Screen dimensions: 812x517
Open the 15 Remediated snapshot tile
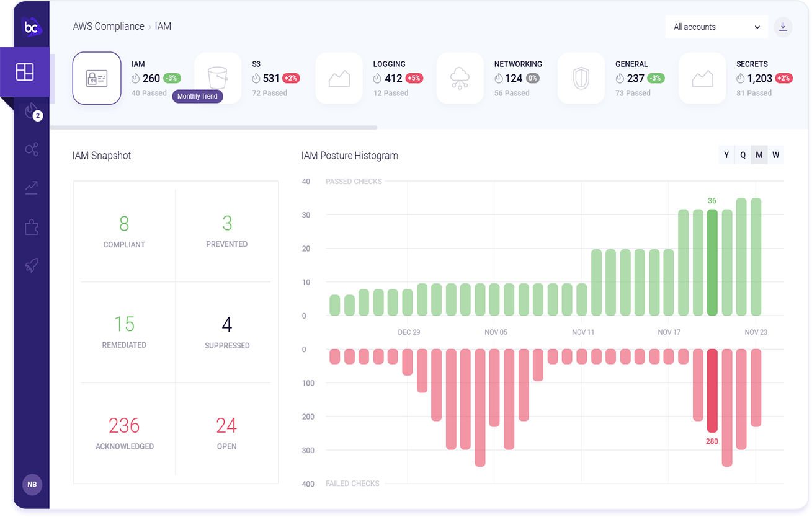pyautogui.click(x=124, y=332)
